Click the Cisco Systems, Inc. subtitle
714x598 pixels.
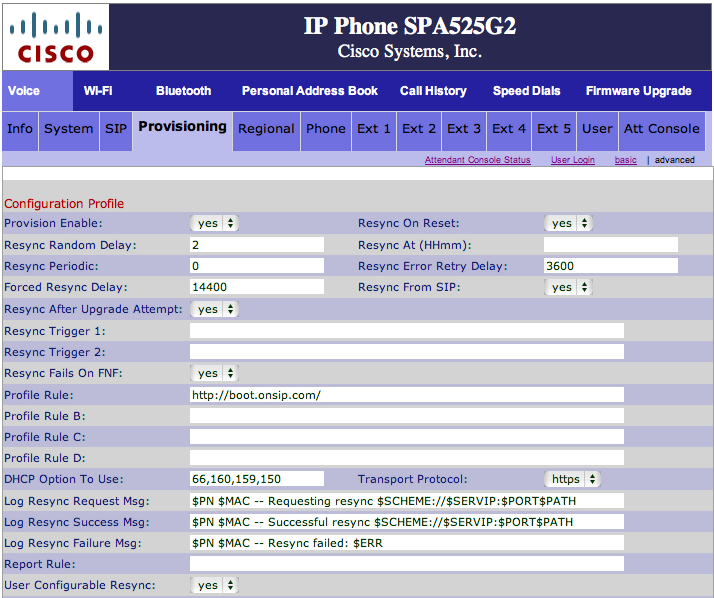pos(409,51)
